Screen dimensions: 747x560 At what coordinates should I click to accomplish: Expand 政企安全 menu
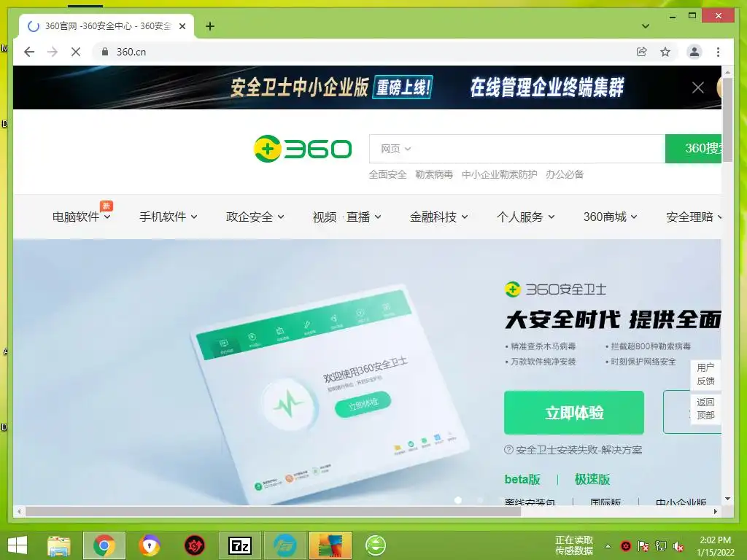[255, 217]
